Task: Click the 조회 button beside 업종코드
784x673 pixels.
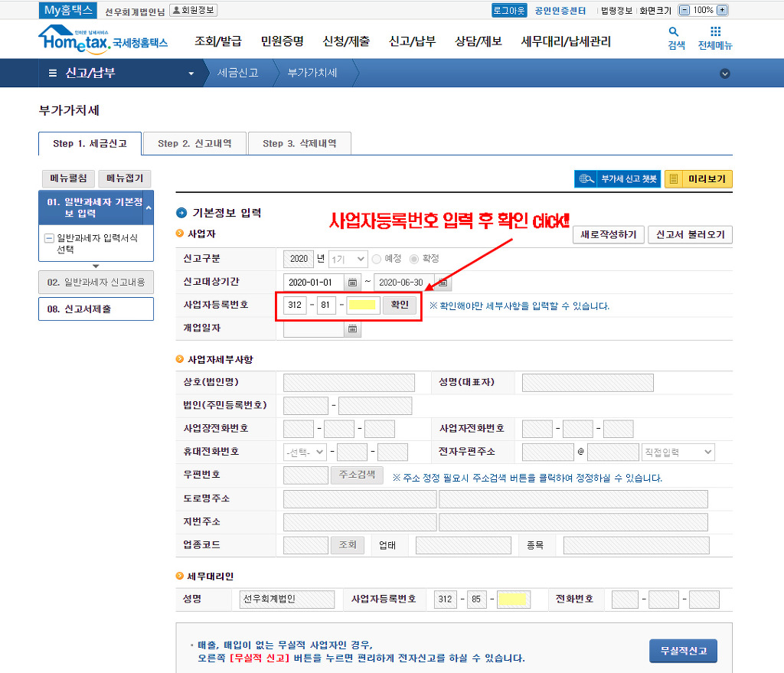Action: coord(348,545)
